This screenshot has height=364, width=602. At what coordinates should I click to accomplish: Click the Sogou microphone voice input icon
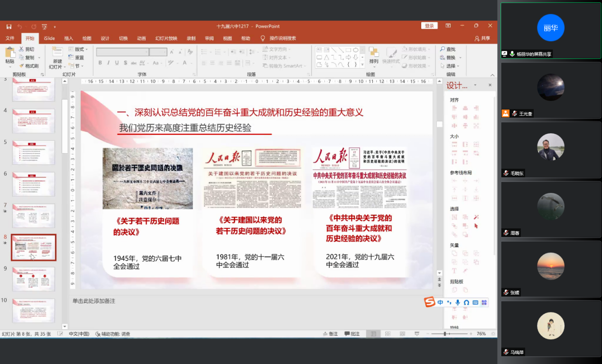pyautogui.click(x=457, y=302)
